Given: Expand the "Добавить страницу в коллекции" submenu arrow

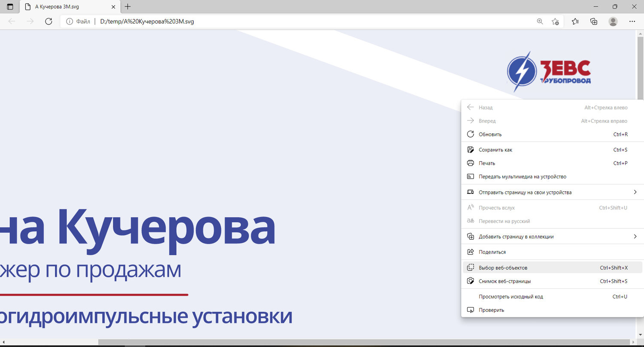Looking at the screenshot, I should coord(635,236).
